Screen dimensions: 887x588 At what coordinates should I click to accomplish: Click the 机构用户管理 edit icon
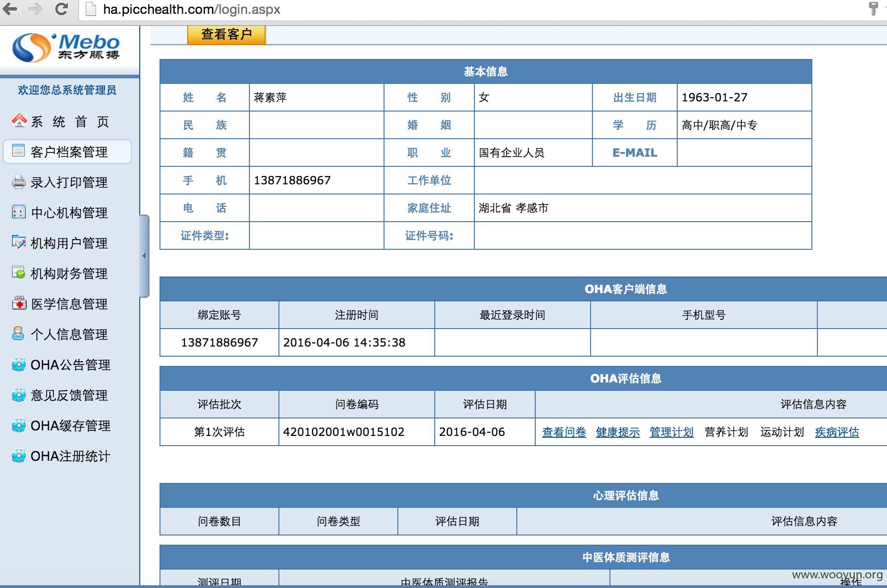click(19, 242)
